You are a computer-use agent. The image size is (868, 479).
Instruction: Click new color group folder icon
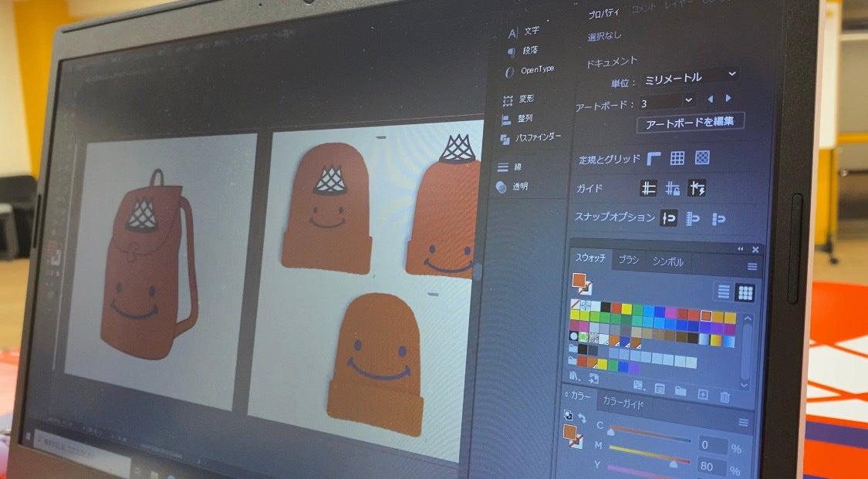(681, 392)
